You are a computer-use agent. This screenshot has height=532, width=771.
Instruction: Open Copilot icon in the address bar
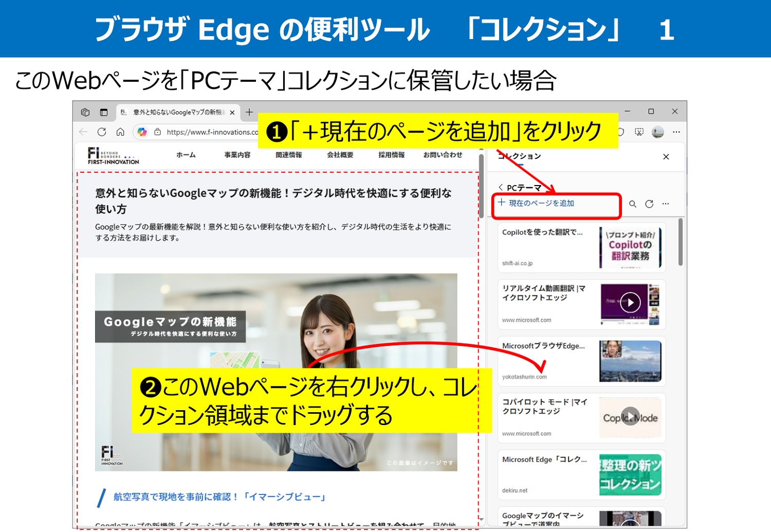[x=142, y=132]
